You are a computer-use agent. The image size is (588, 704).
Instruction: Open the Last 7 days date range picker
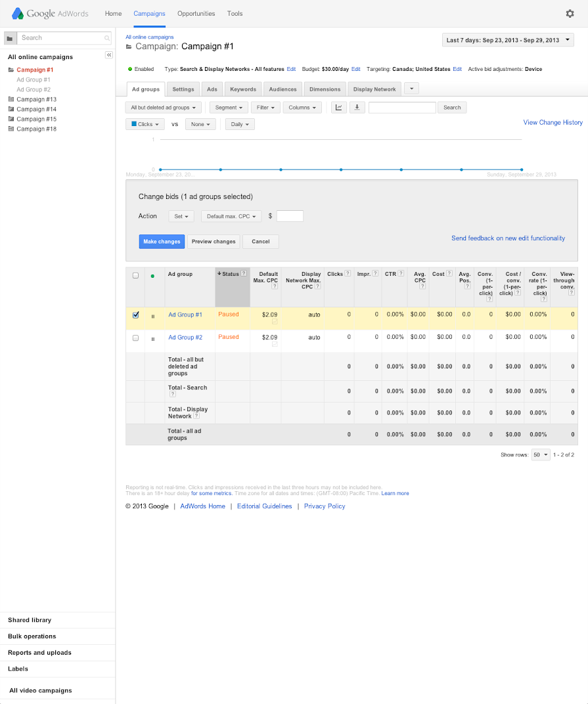(x=507, y=39)
